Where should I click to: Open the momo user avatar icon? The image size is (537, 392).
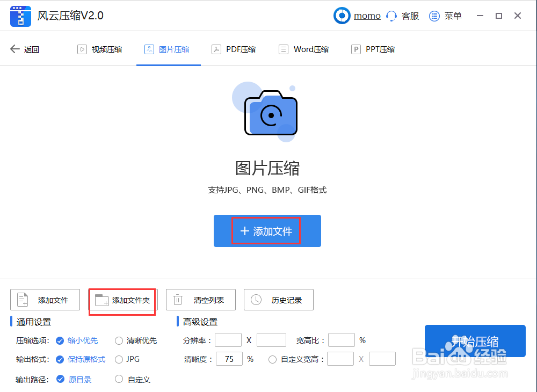[342, 16]
